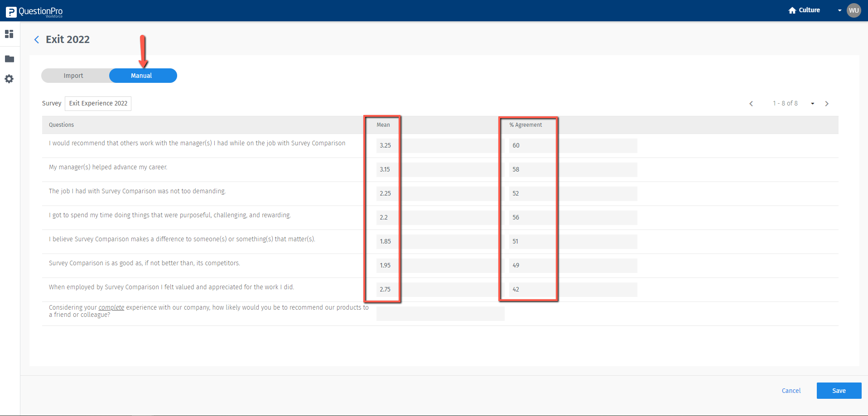Select the question about managers advancing careers

tap(108, 167)
